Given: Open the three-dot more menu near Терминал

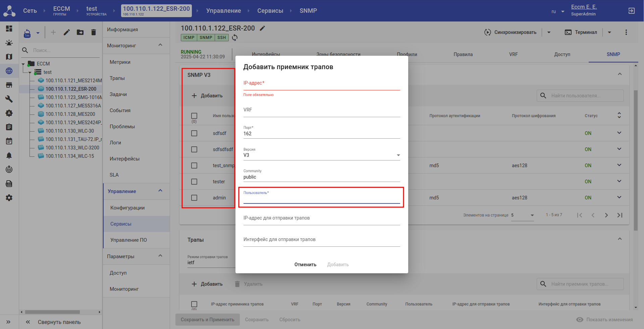Looking at the screenshot, I should pos(626,32).
